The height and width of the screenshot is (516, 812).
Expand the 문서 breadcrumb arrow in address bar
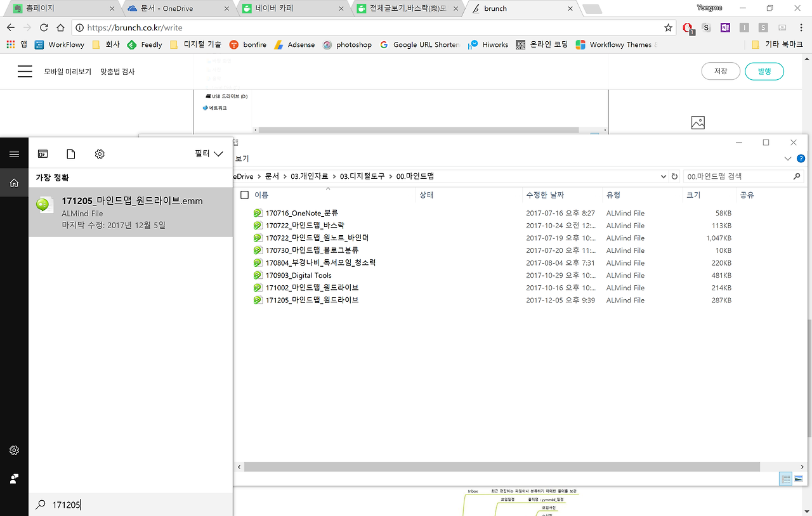click(x=285, y=176)
